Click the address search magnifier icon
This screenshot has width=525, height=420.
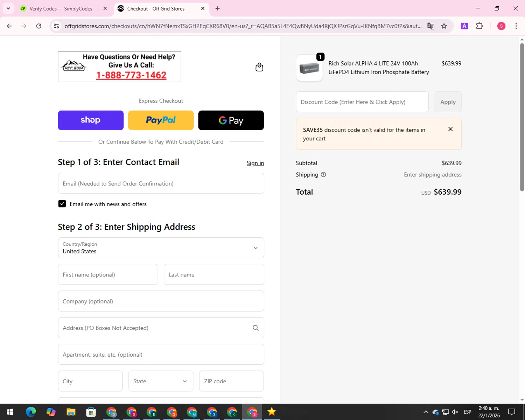tap(255, 328)
